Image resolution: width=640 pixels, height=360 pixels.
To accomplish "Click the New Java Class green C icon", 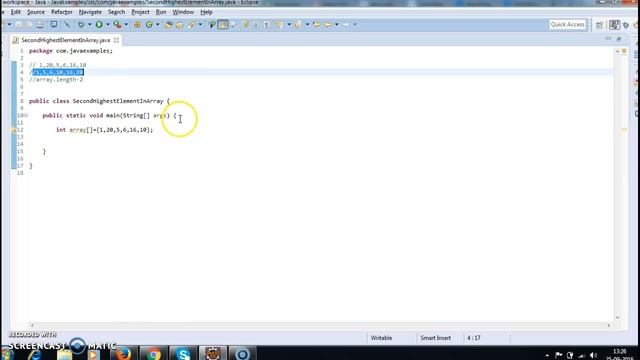I will (149, 24).
